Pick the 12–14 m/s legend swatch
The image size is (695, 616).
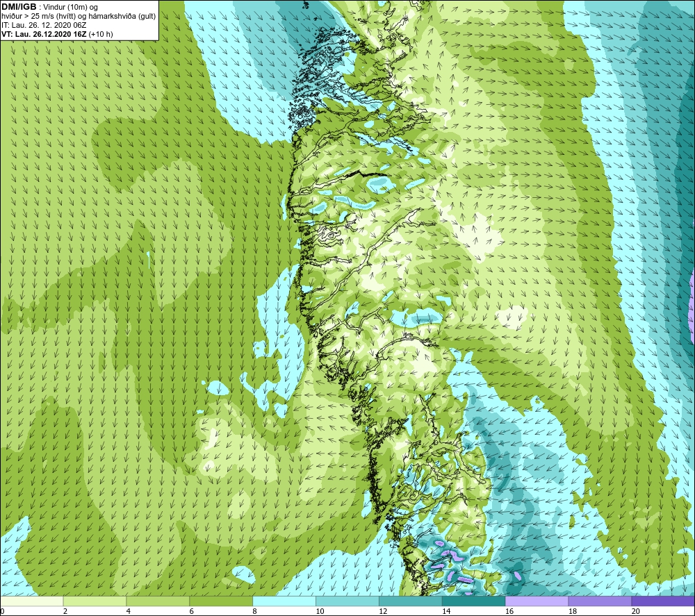[411, 601]
